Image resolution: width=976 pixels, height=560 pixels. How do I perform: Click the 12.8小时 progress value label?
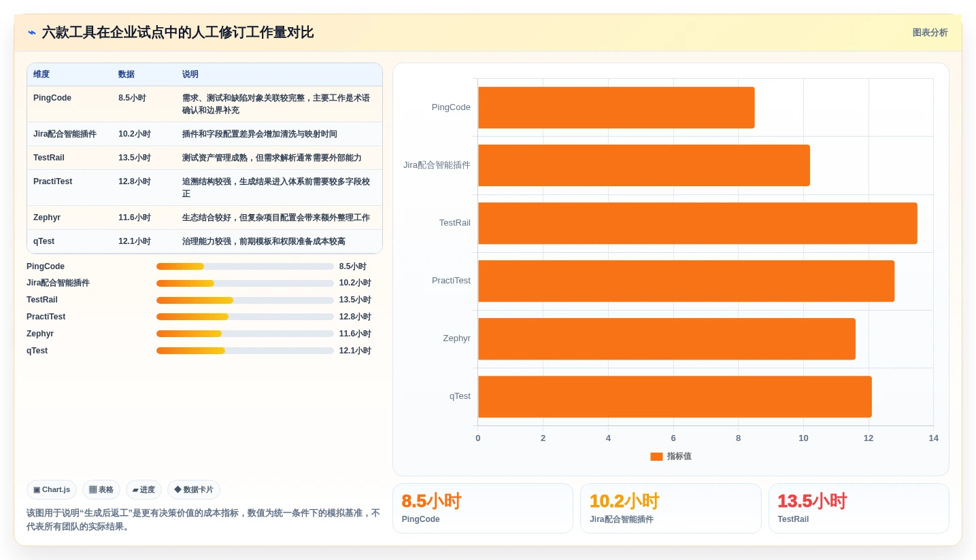[355, 317]
